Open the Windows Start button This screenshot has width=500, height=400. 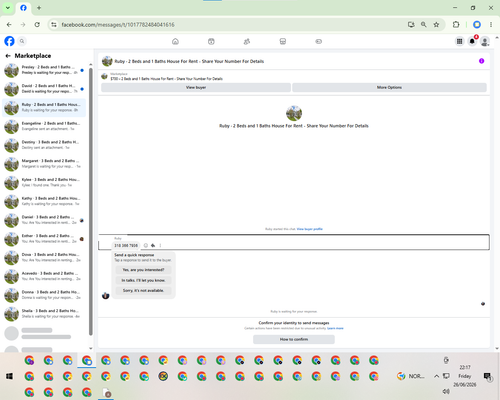9,376
